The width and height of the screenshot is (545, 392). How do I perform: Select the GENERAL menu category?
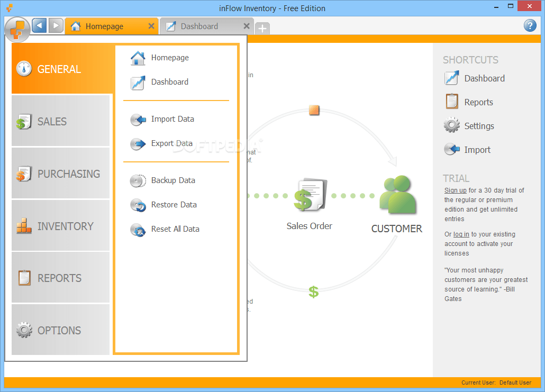click(62, 68)
